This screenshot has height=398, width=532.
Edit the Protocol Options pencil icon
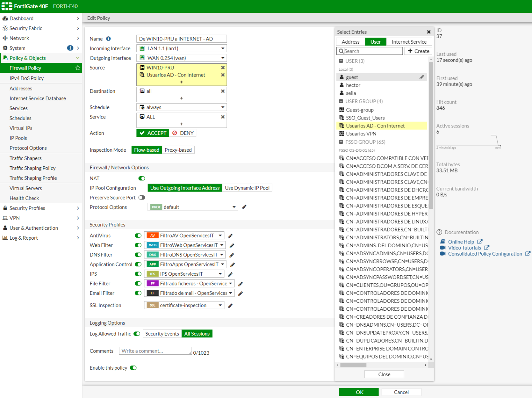(244, 207)
